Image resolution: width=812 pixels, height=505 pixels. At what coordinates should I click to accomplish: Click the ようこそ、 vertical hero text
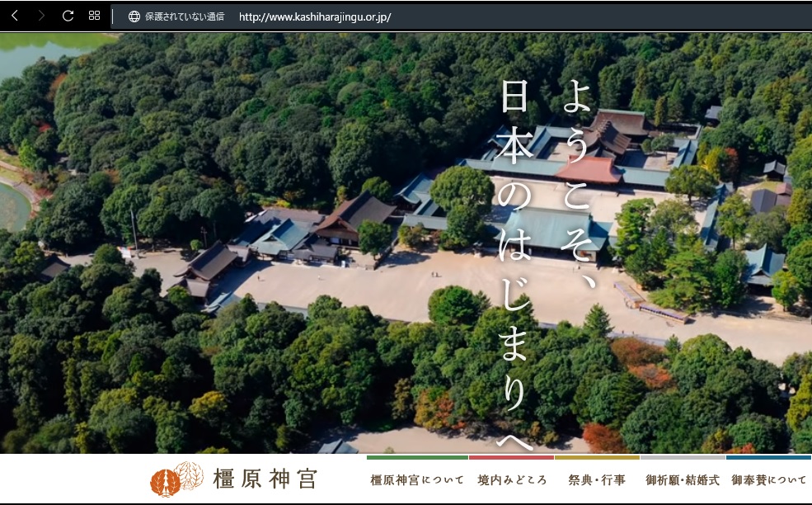point(577,184)
